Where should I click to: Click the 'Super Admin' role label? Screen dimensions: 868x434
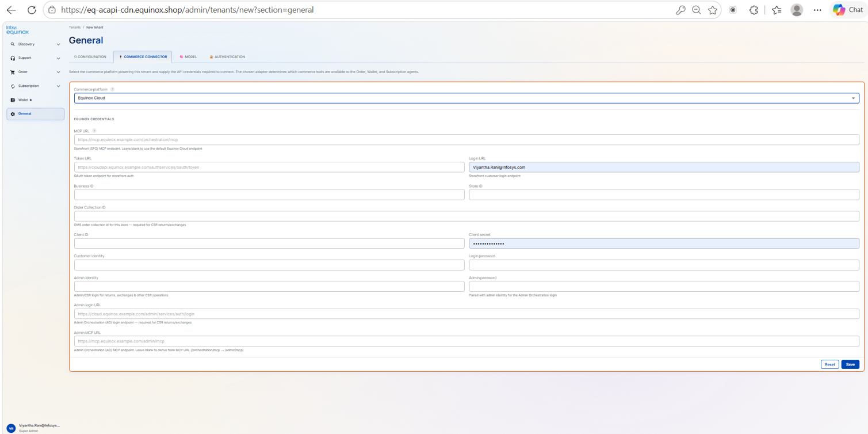[x=29, y=431]
